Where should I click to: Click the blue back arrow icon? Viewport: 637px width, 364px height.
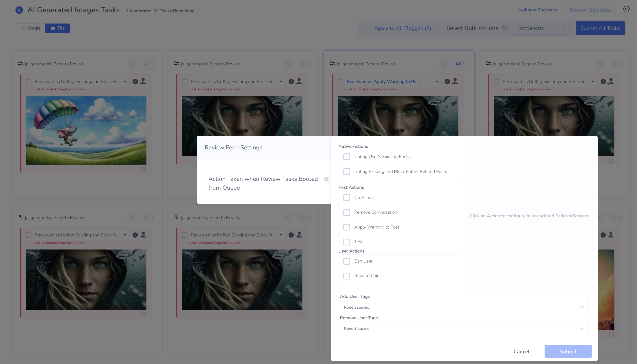(x=19, y=10)
